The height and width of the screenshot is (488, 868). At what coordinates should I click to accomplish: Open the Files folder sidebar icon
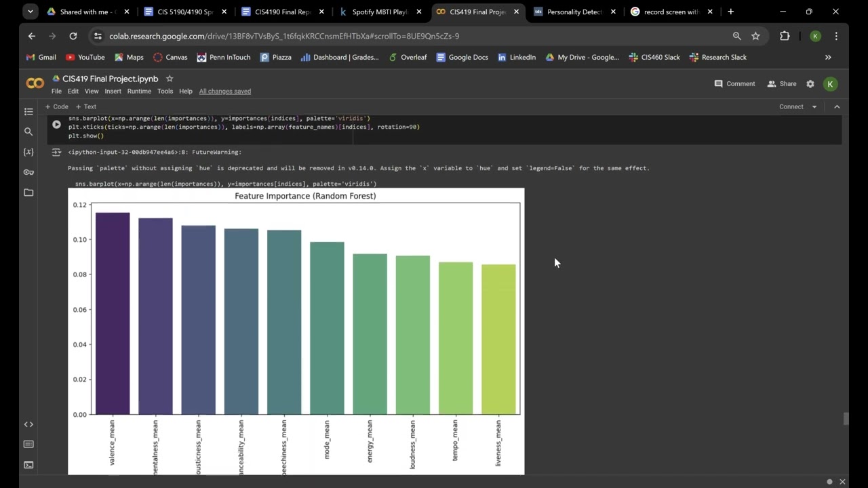tap(28, 192)
